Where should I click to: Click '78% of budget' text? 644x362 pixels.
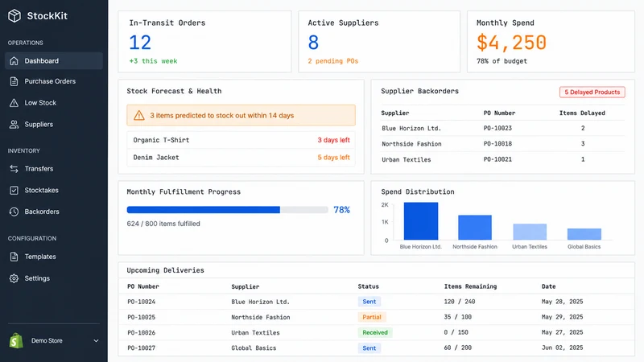point(502,61)
